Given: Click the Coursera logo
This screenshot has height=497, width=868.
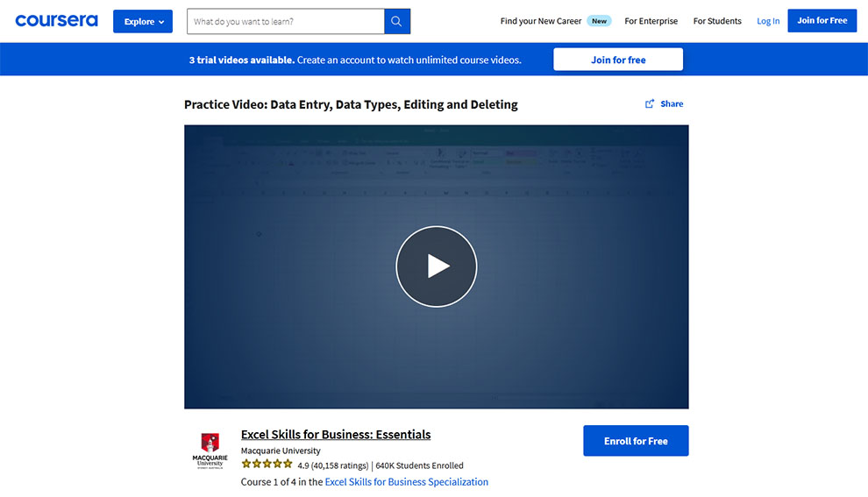Looking at the screenshot, I should (x=56, y=21).
